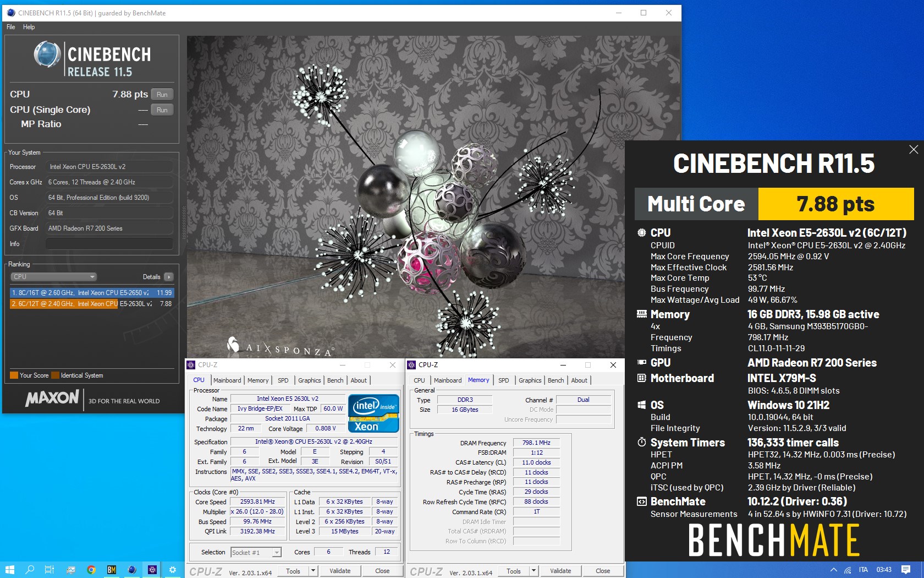The width and height of the screenshot is (924, 578).
Task: Click the orange Your Score legend swatch
Action: point(14,375)
